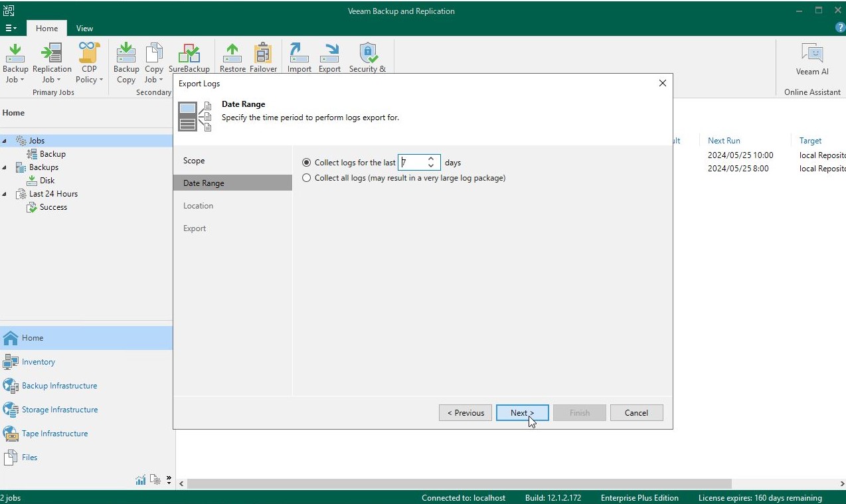The height and width of the screenshot is (504, 846).
Task: Select the Backups tree node
Action: [44, 167]
